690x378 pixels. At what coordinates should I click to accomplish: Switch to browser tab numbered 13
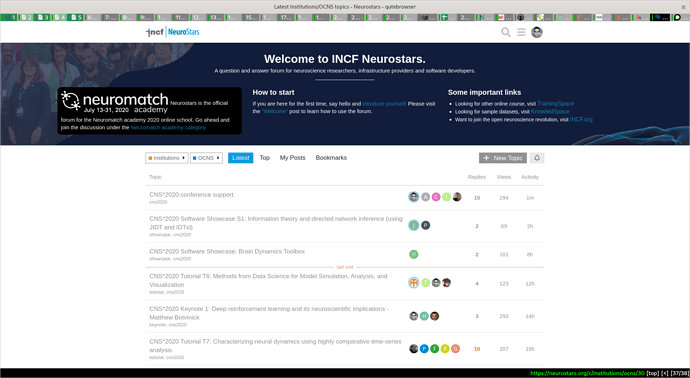click(x=216, y=18)
